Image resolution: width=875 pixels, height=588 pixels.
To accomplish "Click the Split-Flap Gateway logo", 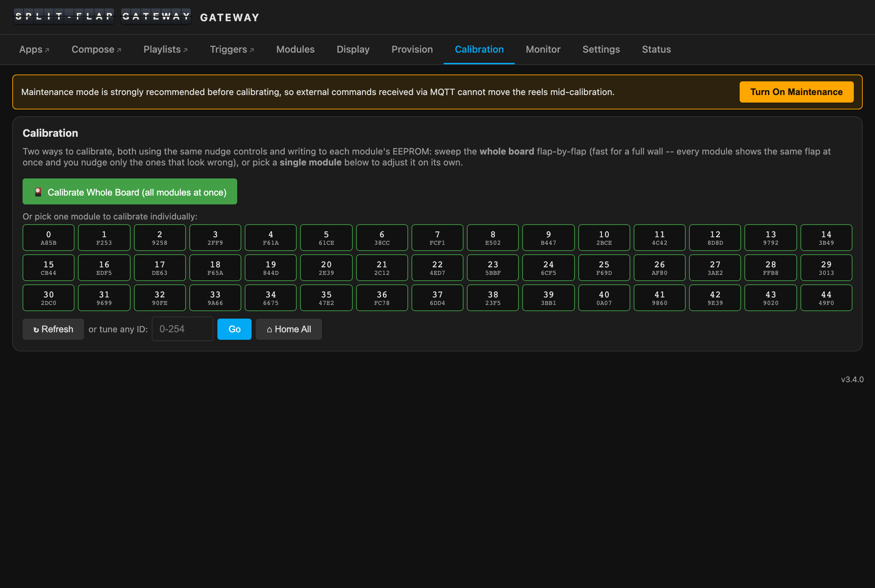I will [x=102, y=16].
